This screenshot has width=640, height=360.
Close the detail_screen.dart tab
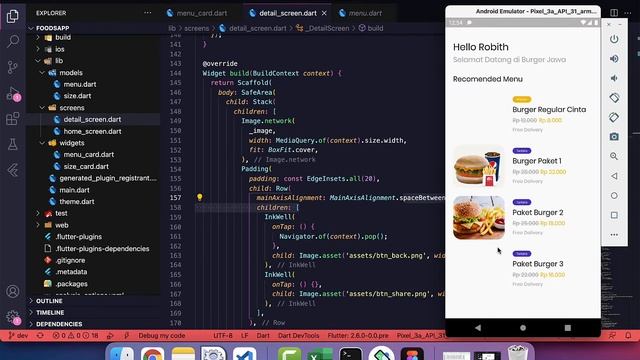324,13
